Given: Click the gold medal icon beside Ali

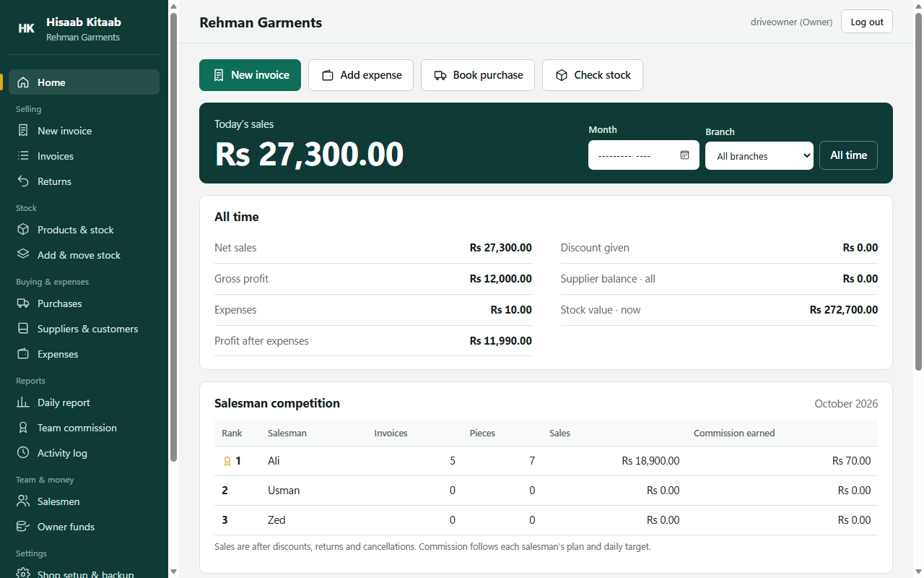Looking at the screenshot, I should [227, 461].
